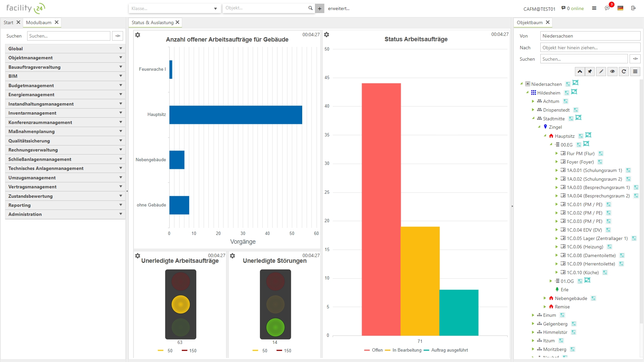644x362 pixels.
Task: Click the logout icon in the top right
Action: click(634, 8)
